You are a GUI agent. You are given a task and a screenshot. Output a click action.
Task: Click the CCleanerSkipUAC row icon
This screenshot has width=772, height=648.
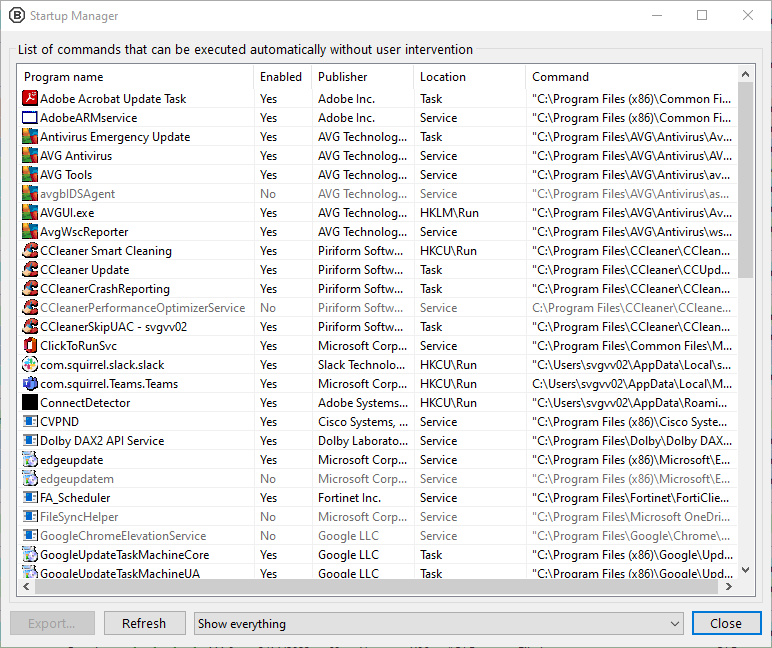(x=30, y=327)
